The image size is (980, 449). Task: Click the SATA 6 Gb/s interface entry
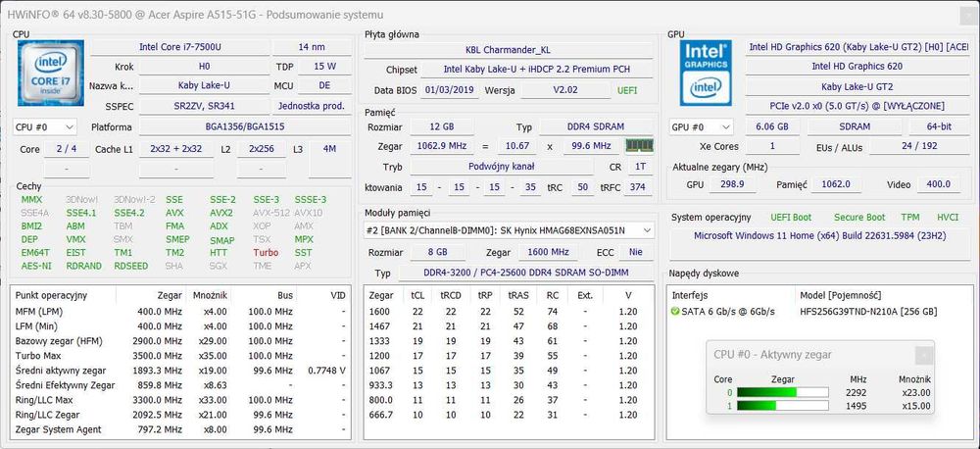click(x=727, y=312)
